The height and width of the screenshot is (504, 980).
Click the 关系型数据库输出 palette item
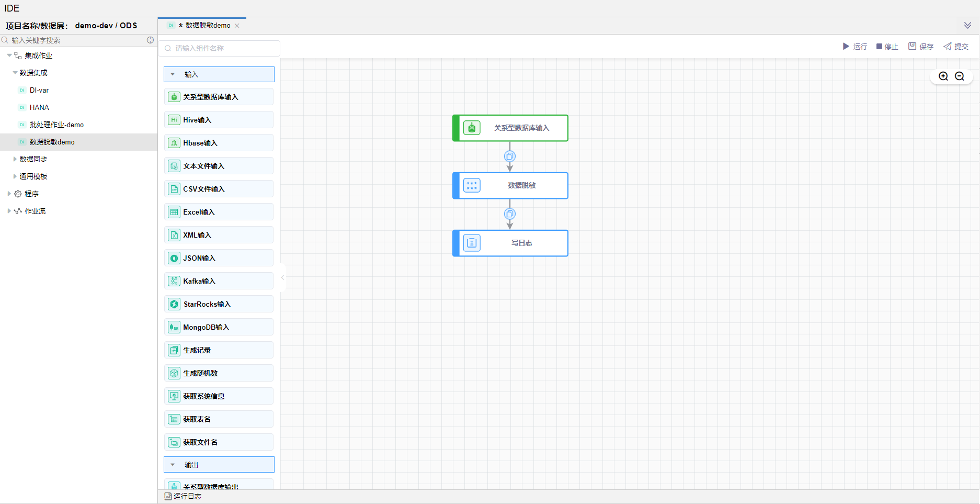(219, 485)
